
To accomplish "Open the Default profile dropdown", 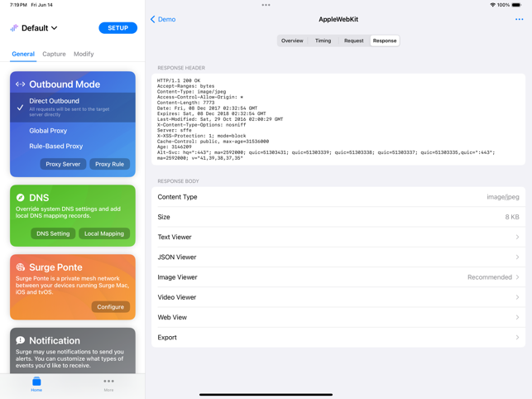I will coord(39,28).
